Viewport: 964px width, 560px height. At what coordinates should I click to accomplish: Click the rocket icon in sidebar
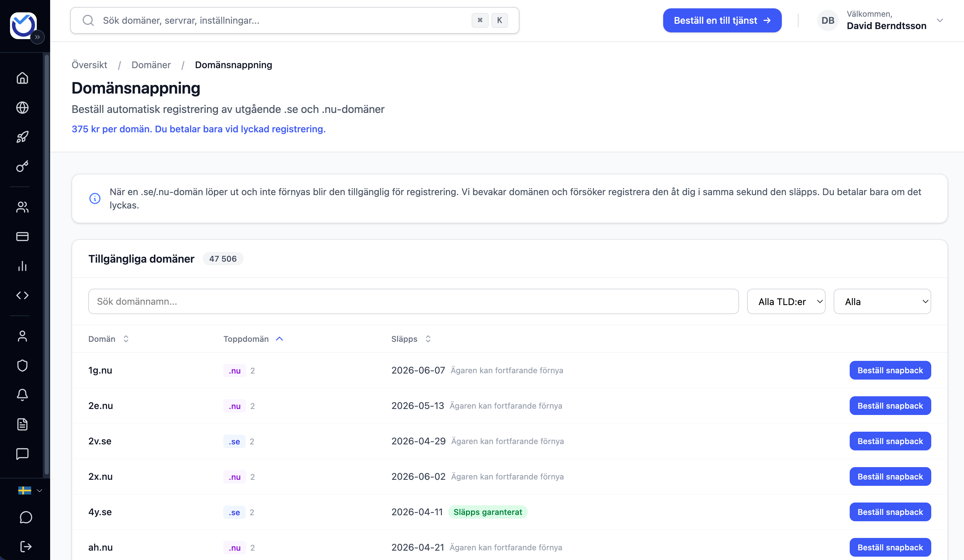tap(22, 137)
